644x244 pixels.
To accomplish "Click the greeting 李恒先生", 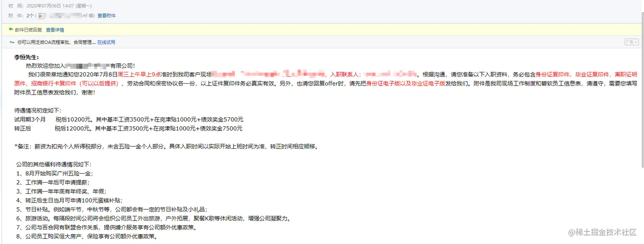I will tap(26, 57).
